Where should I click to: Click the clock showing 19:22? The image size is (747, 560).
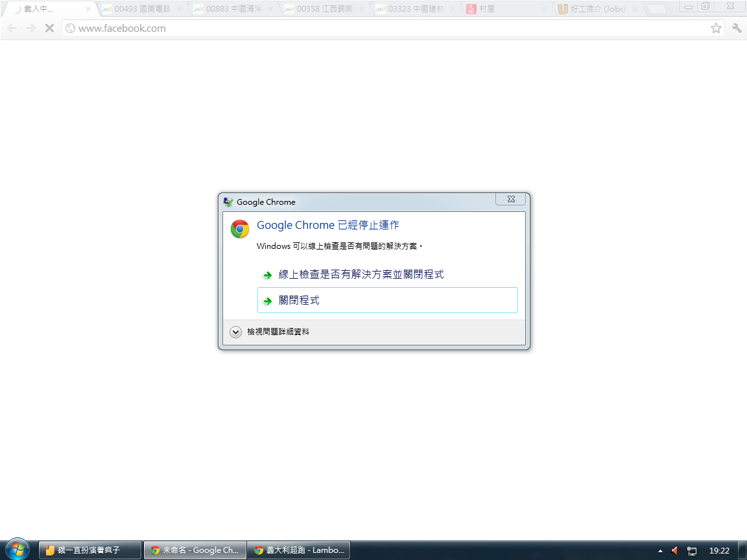pos(719,551)
